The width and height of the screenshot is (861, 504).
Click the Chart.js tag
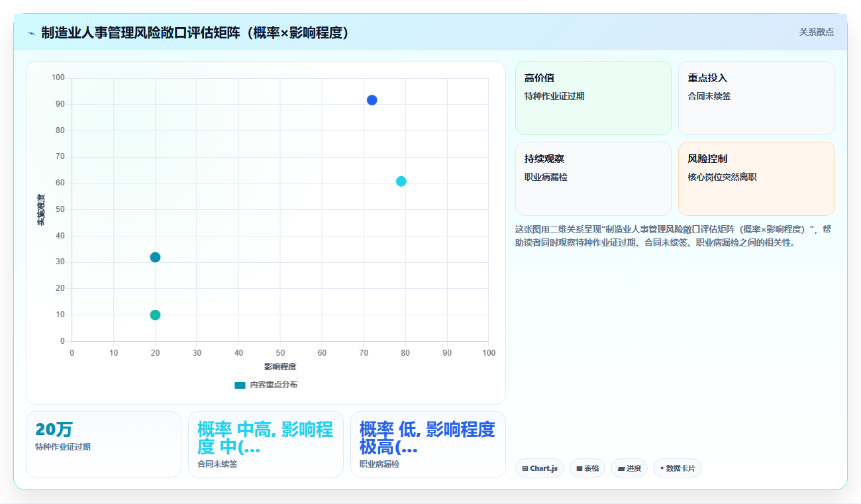tap(540, 468)
